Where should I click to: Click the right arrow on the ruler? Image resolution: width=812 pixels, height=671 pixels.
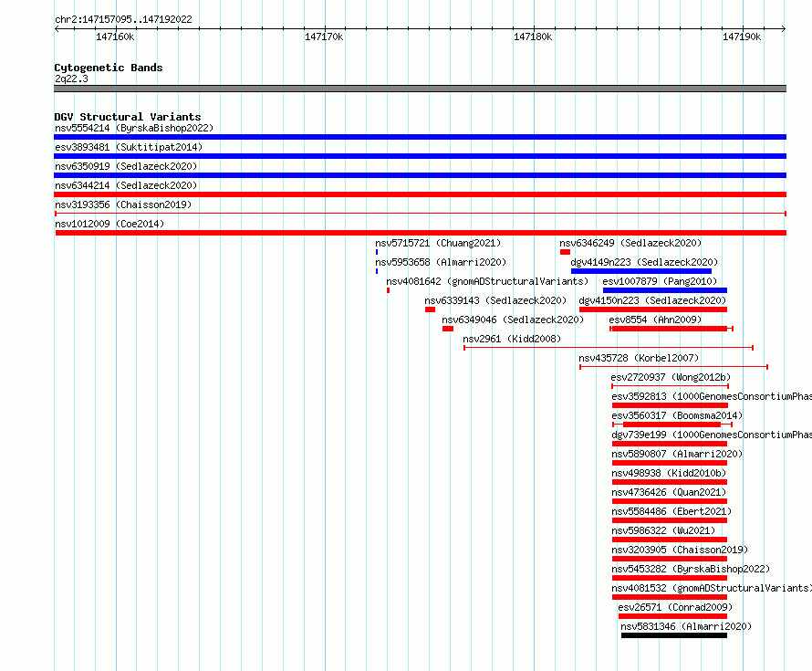784,29
